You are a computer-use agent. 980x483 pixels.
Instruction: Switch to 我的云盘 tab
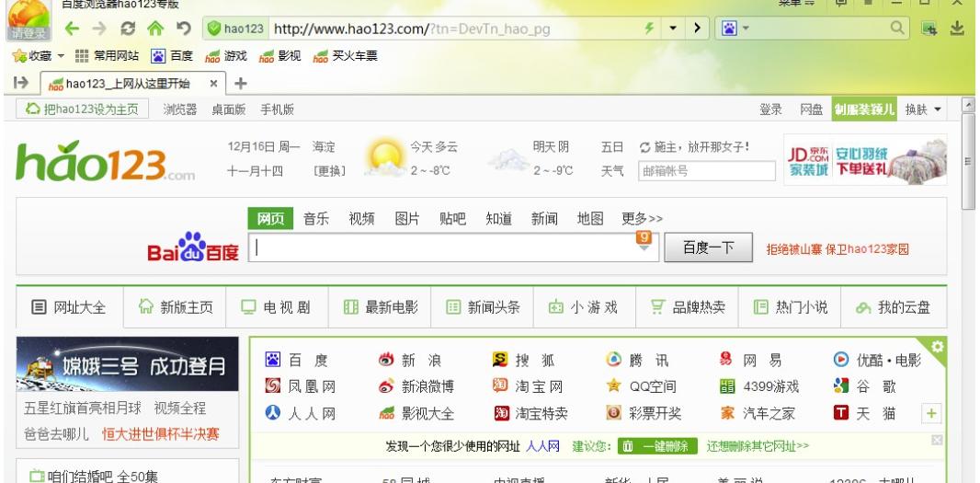tap(894, 307)
